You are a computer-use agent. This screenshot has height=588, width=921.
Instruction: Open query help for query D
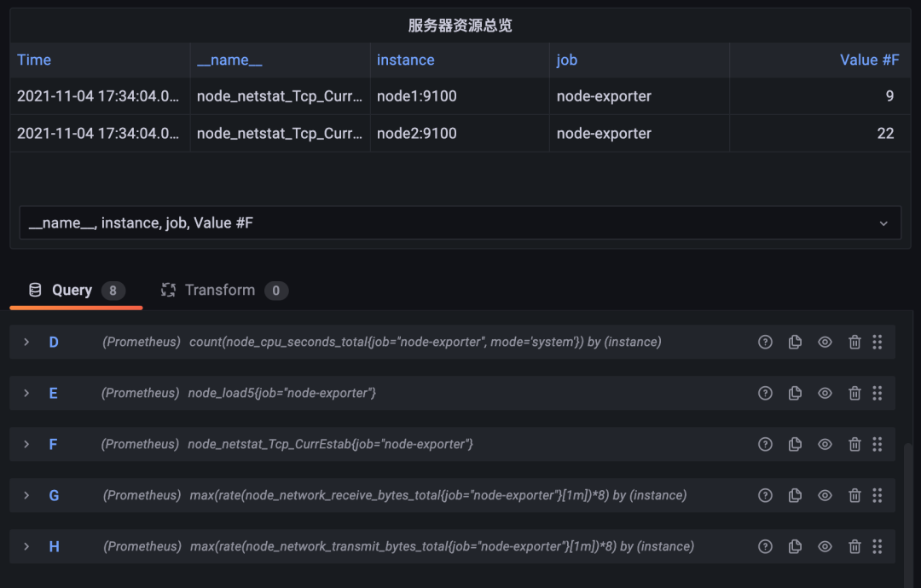(765, 342)
